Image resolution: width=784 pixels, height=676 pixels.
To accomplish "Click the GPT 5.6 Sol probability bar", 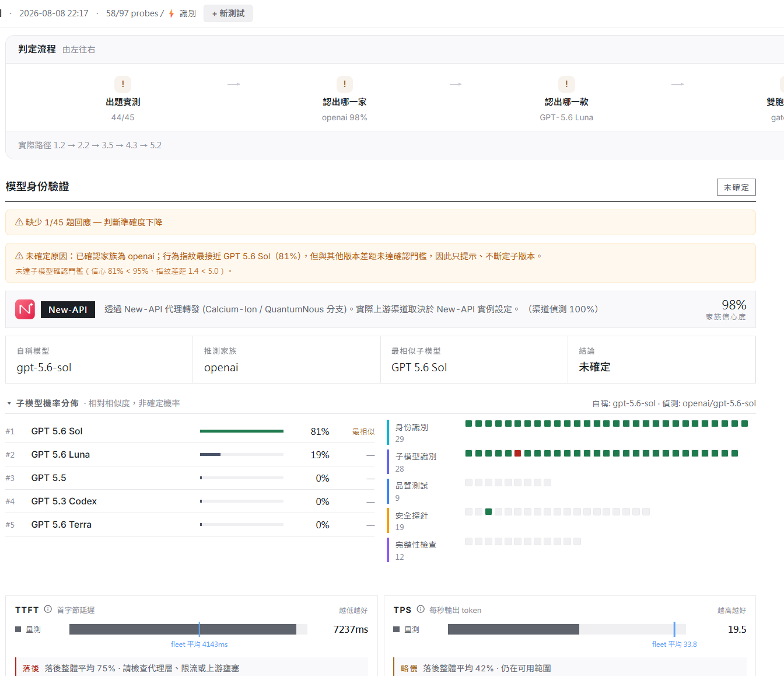I will click(x=242, y=431).
